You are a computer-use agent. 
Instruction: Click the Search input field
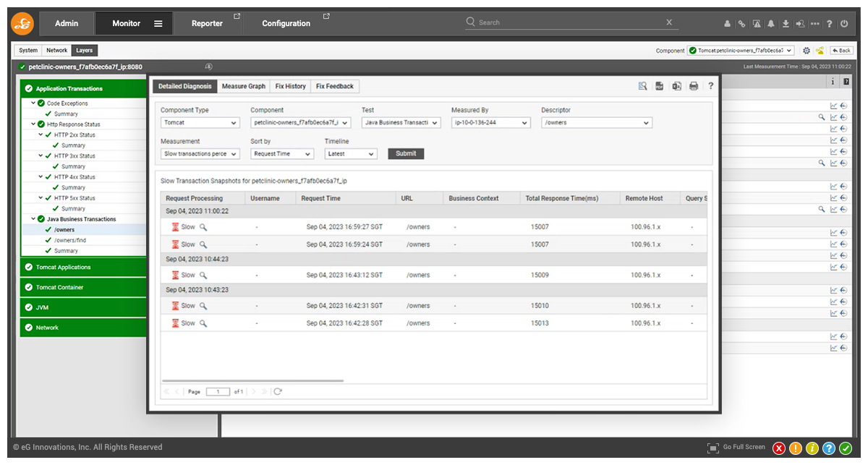coord(568,22)
